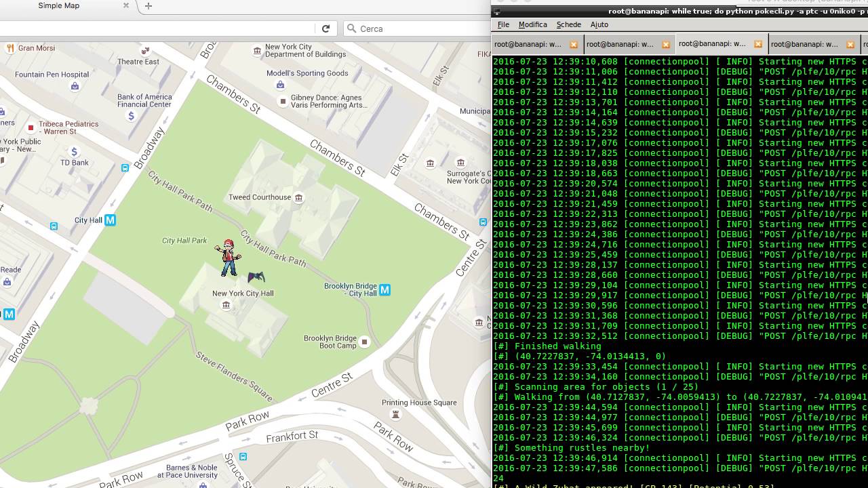Click the Department of Buildings landmark icon

coord(257,51)
